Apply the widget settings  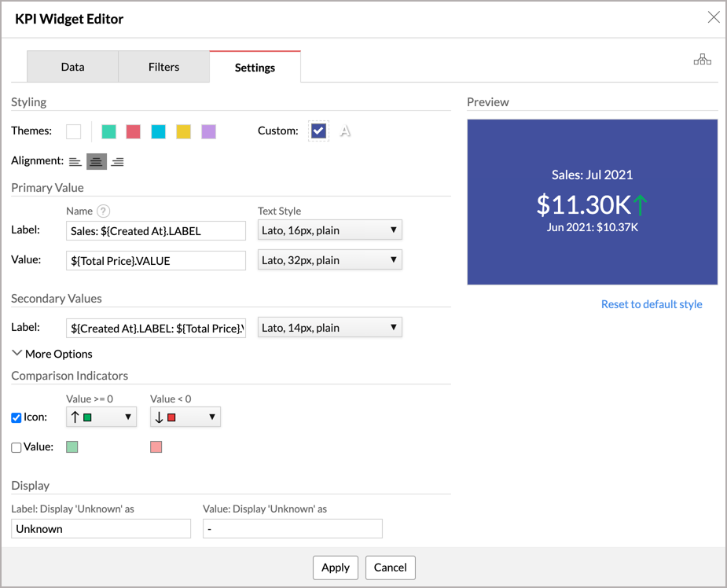click(x=336, y=568)
